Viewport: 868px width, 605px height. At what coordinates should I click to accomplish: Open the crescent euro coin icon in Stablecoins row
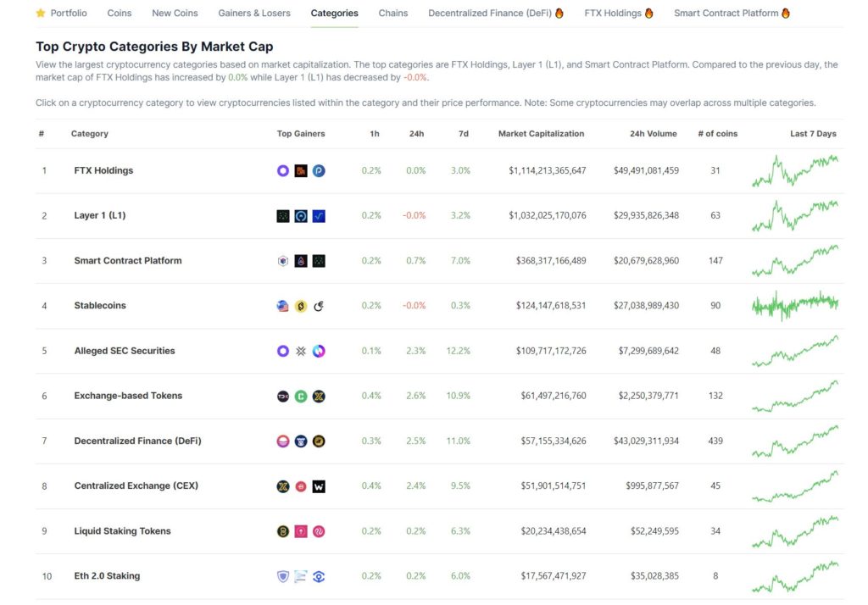tap(319, 306)
